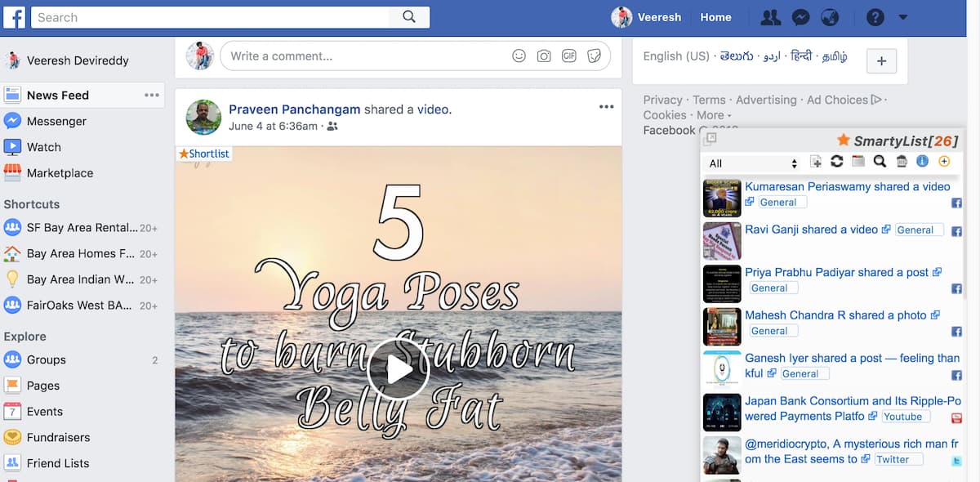Open Praveen Panchangam's profile link
Image resolution: width=980 pixels, height=482 pixels.
point(294,109)
